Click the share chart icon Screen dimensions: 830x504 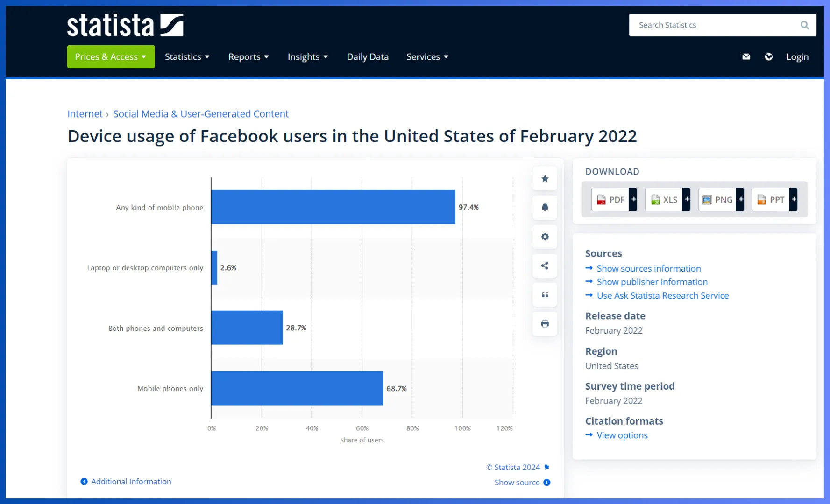545,266
